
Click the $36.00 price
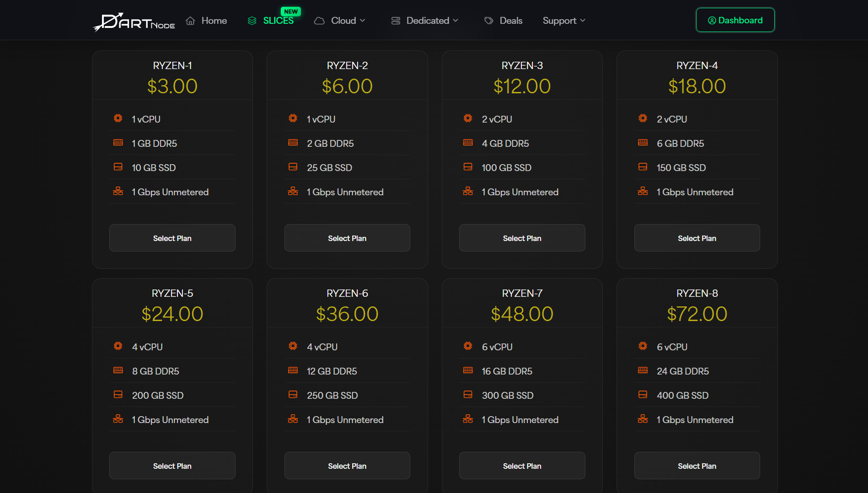347,314
